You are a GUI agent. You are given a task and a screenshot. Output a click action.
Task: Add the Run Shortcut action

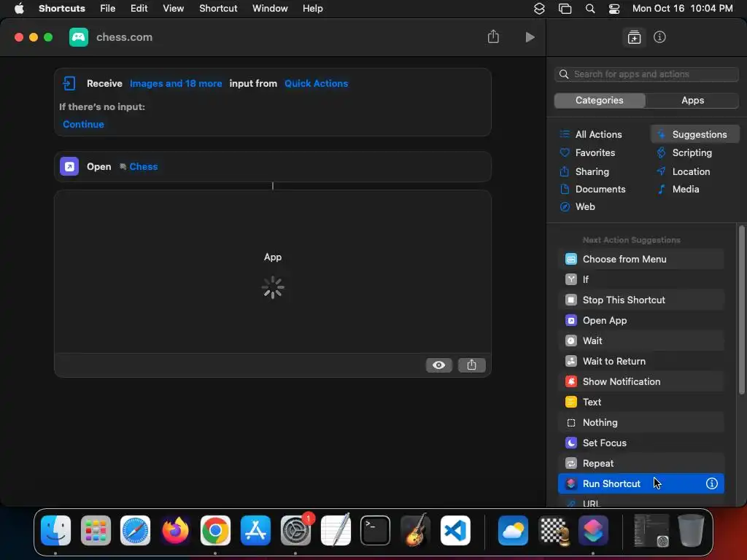coord(640,484)
